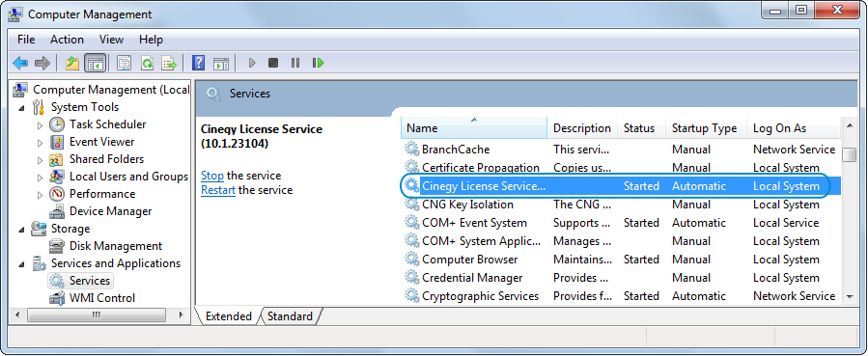Sort by the Status column header
The height and width of the screenshot is (356, 868).
pyautogui.click(x=642, y=127)
